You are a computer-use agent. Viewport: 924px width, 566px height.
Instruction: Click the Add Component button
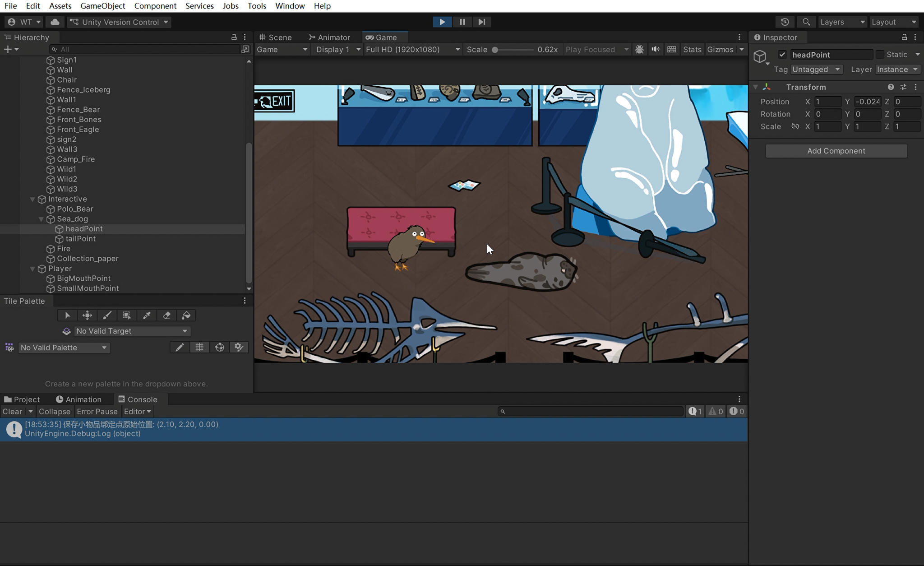(836, 151)
